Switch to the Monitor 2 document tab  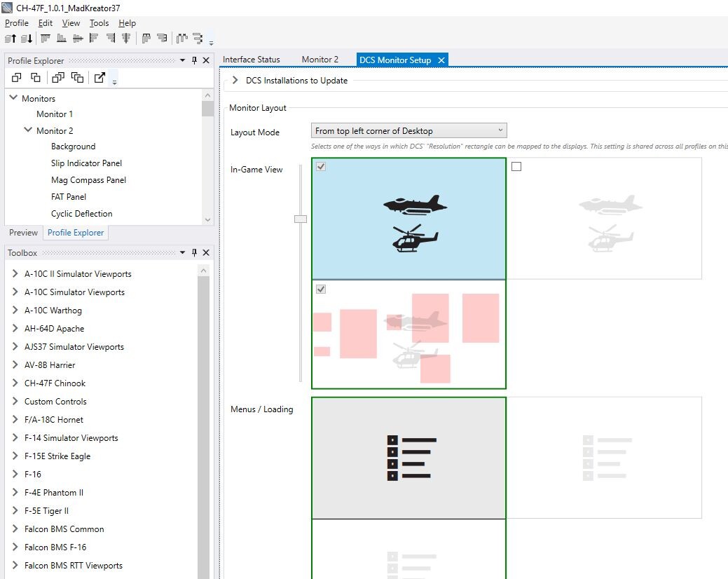[x=320, y=60]
